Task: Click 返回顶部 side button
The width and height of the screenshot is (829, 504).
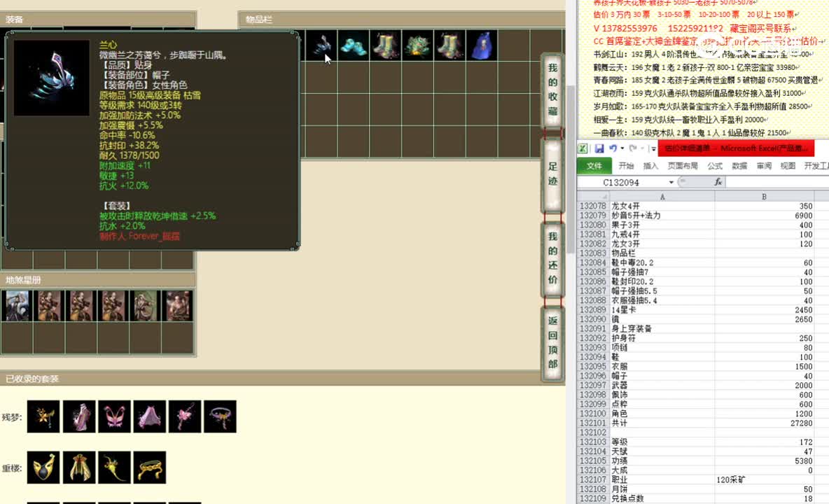Action: click(x=552, y=342)
